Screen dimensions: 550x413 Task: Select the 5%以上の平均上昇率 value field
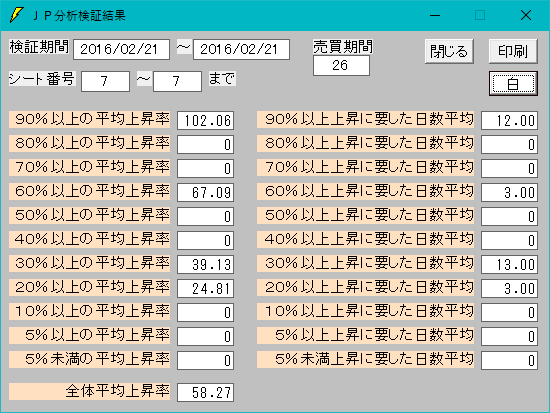[206, 336]
